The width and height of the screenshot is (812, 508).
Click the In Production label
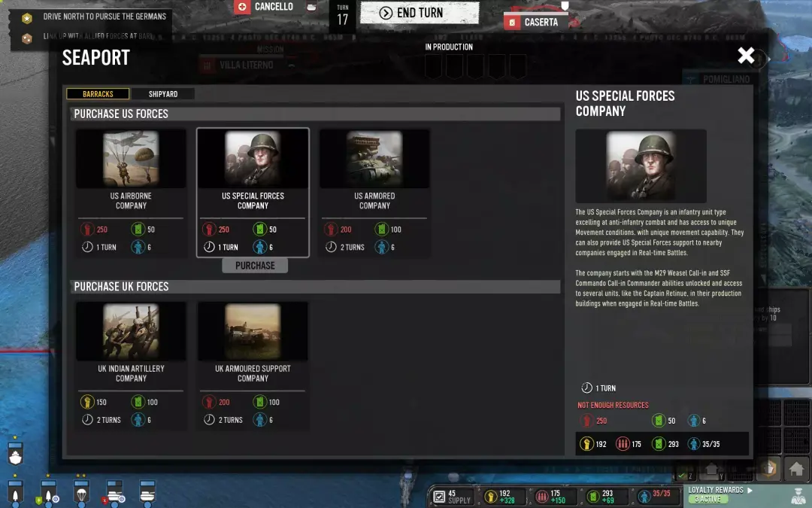tap(449, 47)
